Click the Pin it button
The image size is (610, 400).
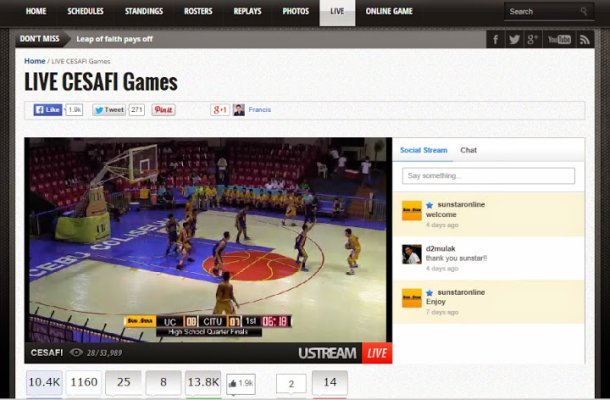point(163,110)
